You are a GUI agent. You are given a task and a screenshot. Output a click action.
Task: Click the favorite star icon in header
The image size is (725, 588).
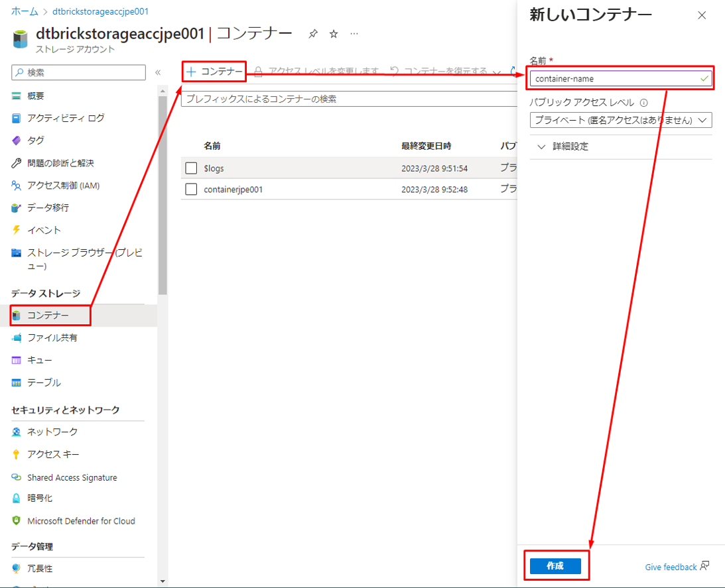pos(334,33)
